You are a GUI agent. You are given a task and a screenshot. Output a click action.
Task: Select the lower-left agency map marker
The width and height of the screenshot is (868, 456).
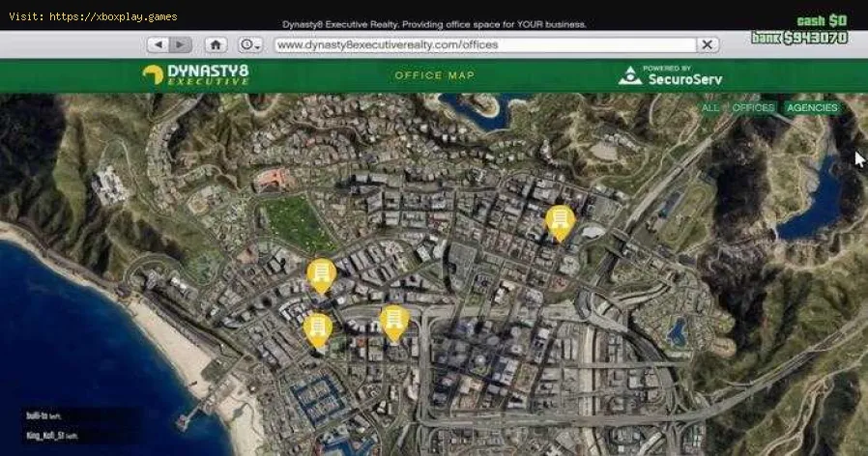click(x=316, y=329)
